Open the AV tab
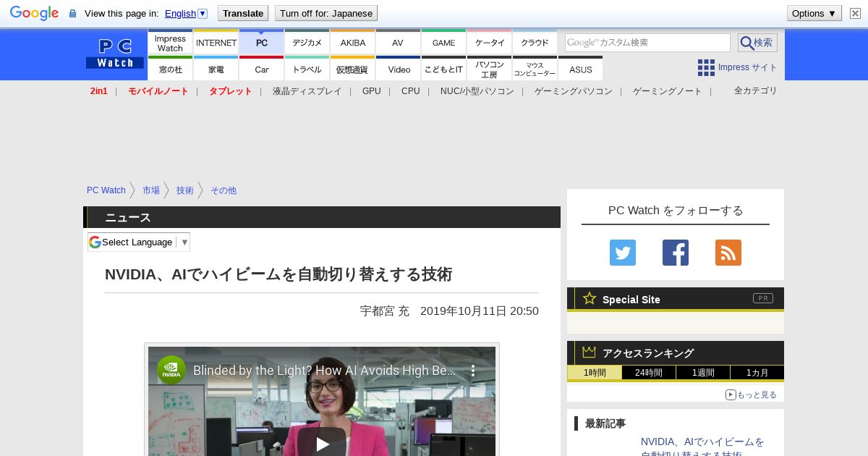The height and width of the screenshot is (456, 868). point(398,43)
